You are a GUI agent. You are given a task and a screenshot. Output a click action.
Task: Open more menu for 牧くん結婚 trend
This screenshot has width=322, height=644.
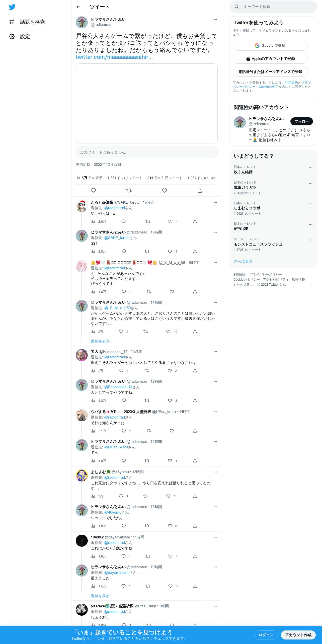[x=310, y=168]
